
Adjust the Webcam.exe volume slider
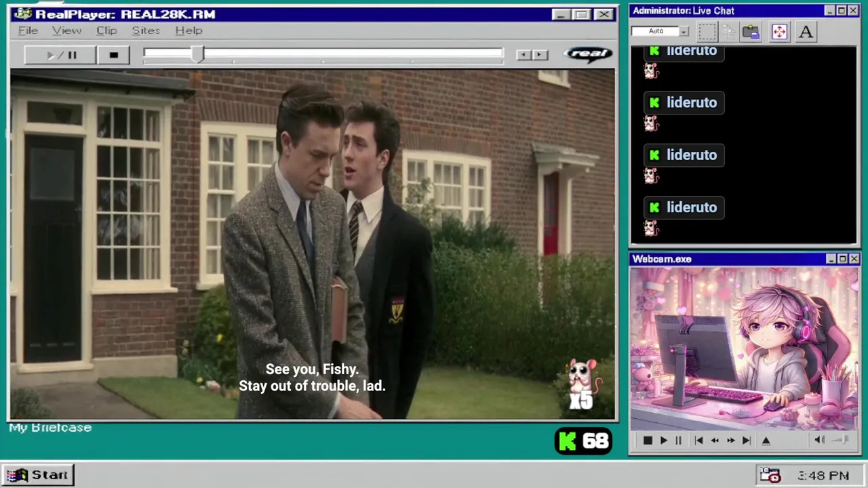coord(840,440)
